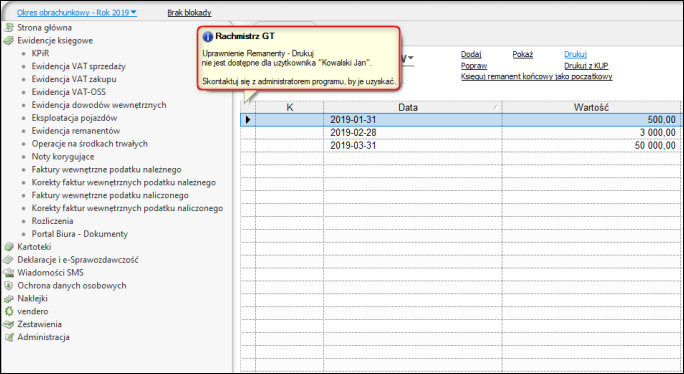This screenshot has height=374, width=684.
Task: Open KPiR in the sidebar tree
Action: pyautogui.click(x=41, y=53)
